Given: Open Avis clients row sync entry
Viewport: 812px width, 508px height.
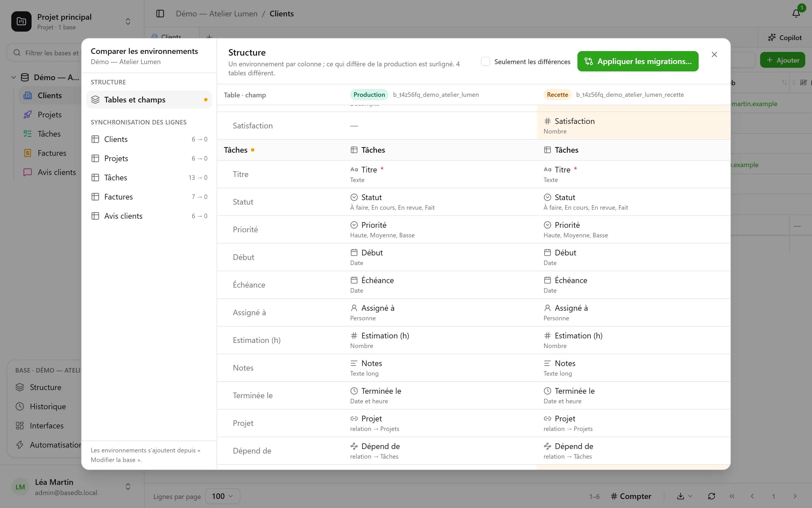Looking at the screenshot, I should pos(149,216).
